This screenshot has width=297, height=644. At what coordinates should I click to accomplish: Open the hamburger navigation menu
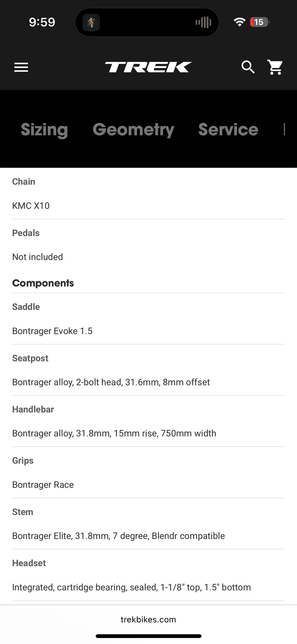click(x=21, y=68)
